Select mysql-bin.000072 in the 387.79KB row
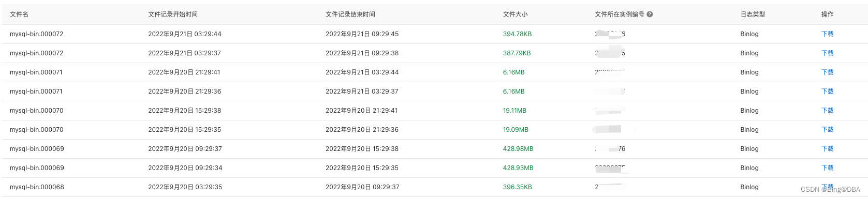Image resolution: width=868 pixels, height=198 pixels. (36, 53)
